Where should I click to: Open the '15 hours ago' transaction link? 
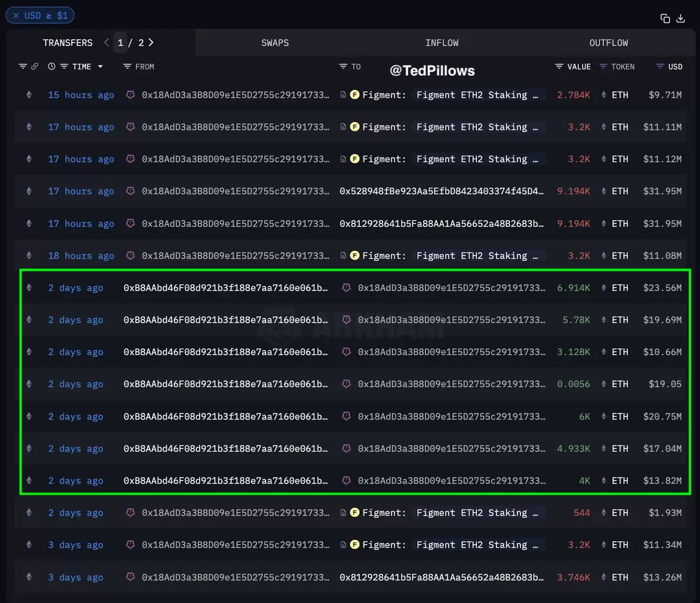tap(81, 95)
